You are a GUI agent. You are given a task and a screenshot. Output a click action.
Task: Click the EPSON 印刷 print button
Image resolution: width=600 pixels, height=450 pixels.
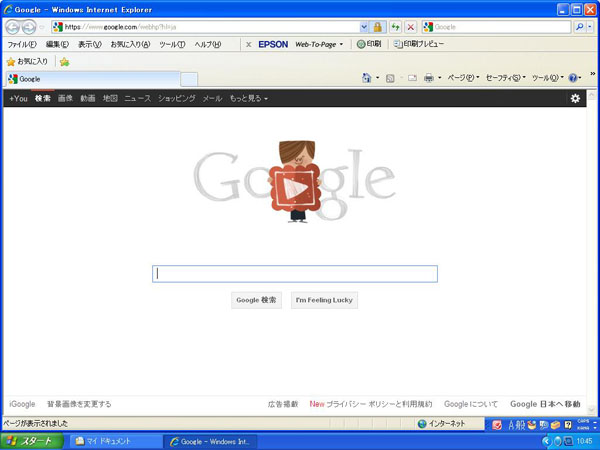pyautogui.click(x=369, y=44)
